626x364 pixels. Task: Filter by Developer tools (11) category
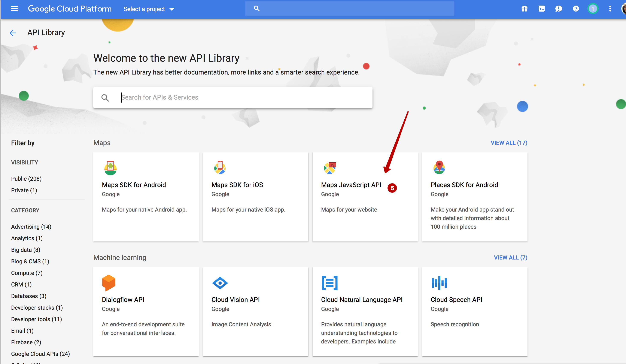coord(37,319)
